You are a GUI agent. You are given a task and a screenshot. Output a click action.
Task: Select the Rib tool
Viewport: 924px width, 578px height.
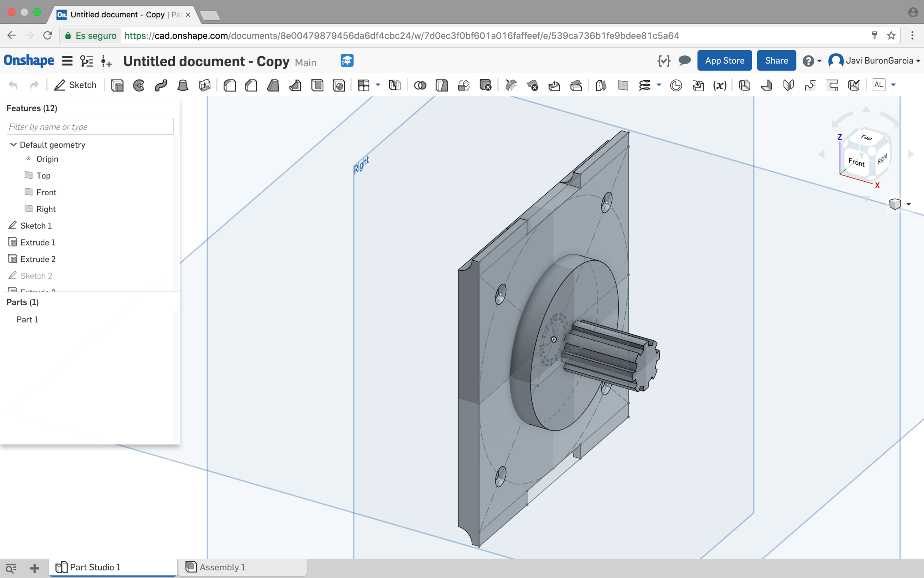point(295,85)
